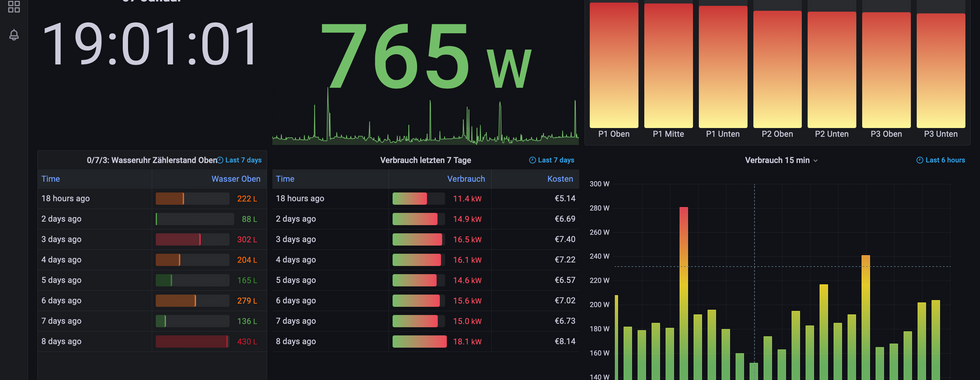The height and width of the screenshot is (380, 980).
Task: Select the 14.9 kW consumption value
Action: [468, 219]
